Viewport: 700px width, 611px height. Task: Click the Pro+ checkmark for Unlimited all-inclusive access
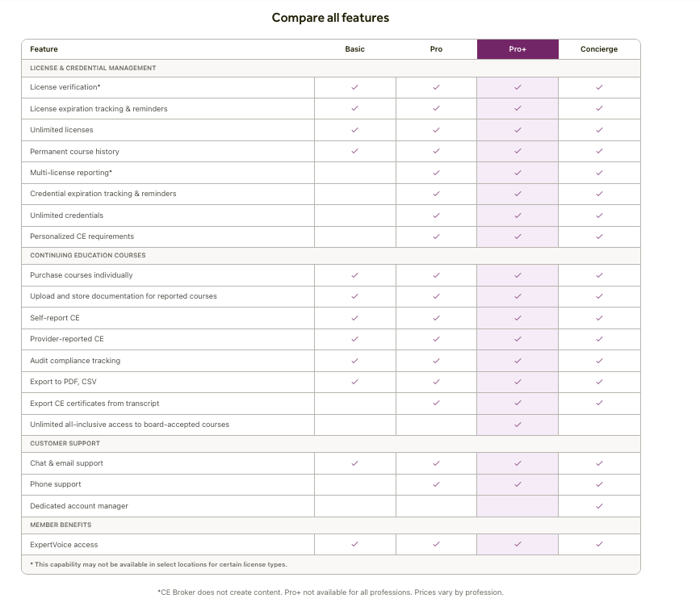(518, 425)
